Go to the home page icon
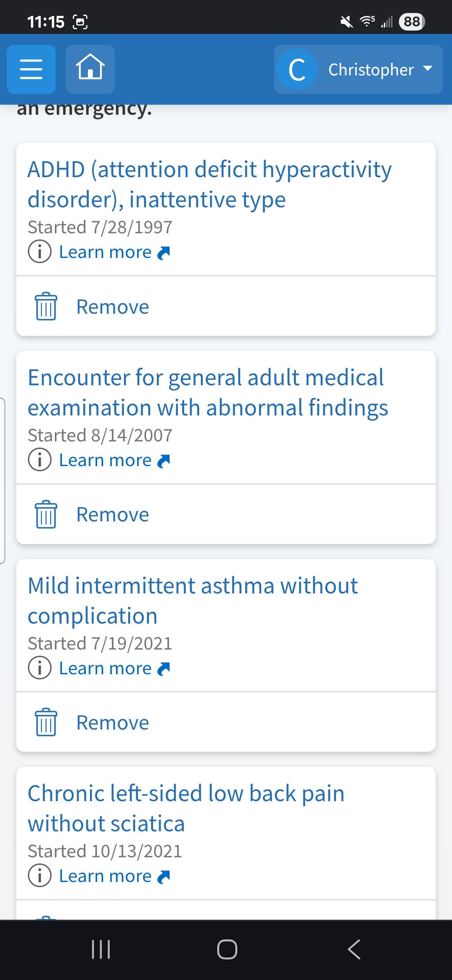 point(90,69)
